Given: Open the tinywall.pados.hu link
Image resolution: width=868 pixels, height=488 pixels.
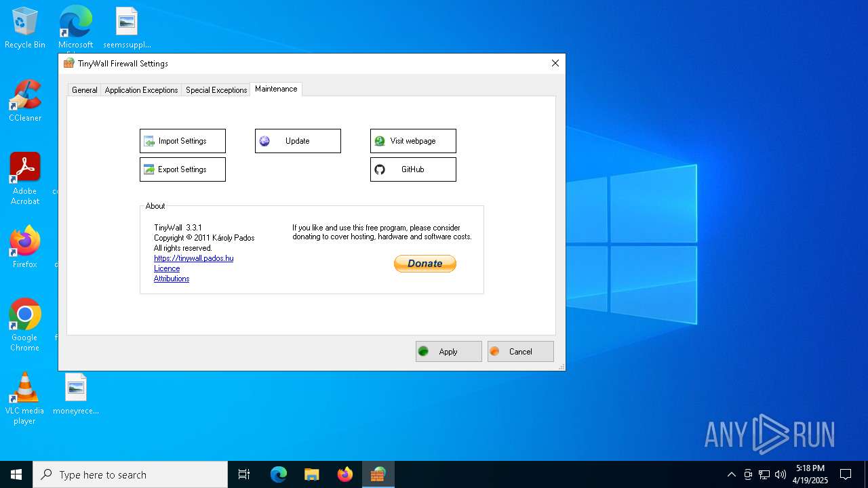Looking at the screenshot, I should pyautogui.click(x=193, y=258).
